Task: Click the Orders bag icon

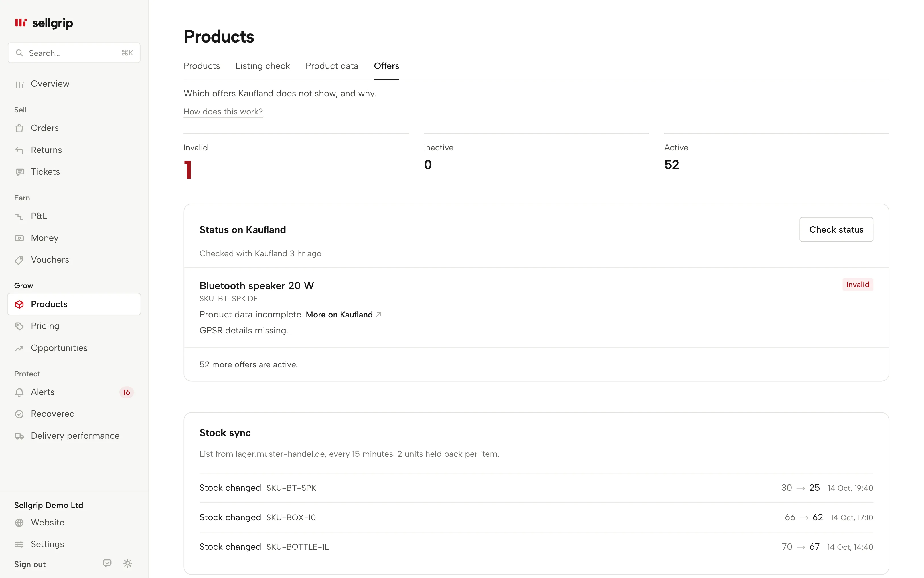Action: [x=19, y=128]
